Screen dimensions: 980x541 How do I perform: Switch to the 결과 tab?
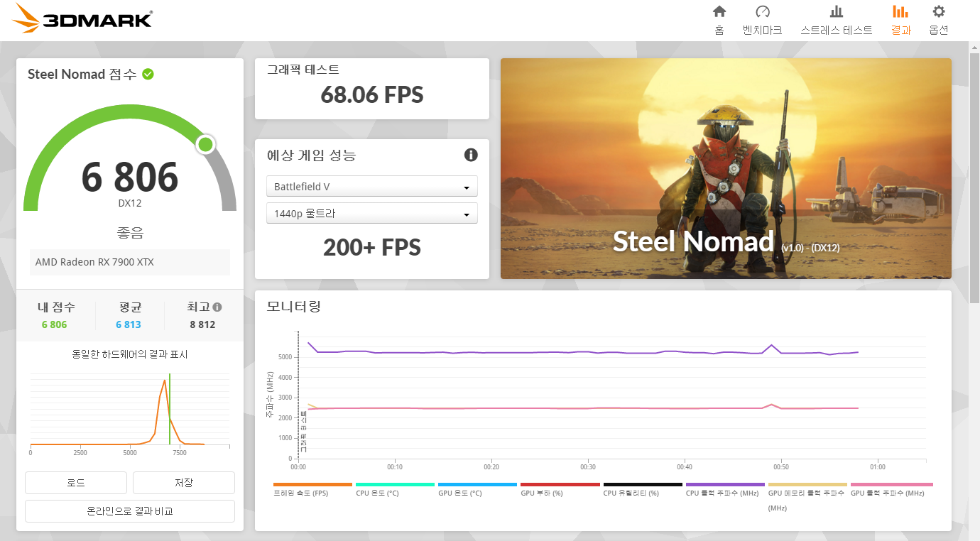coord(900,19)
